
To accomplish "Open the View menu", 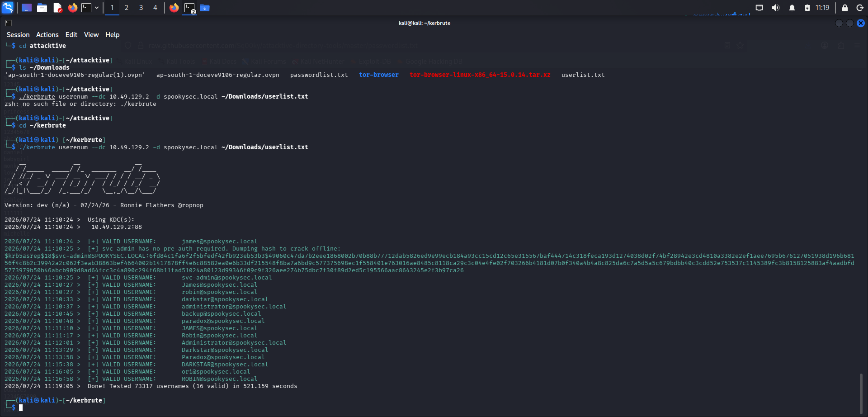I will (x=91, y=35).
